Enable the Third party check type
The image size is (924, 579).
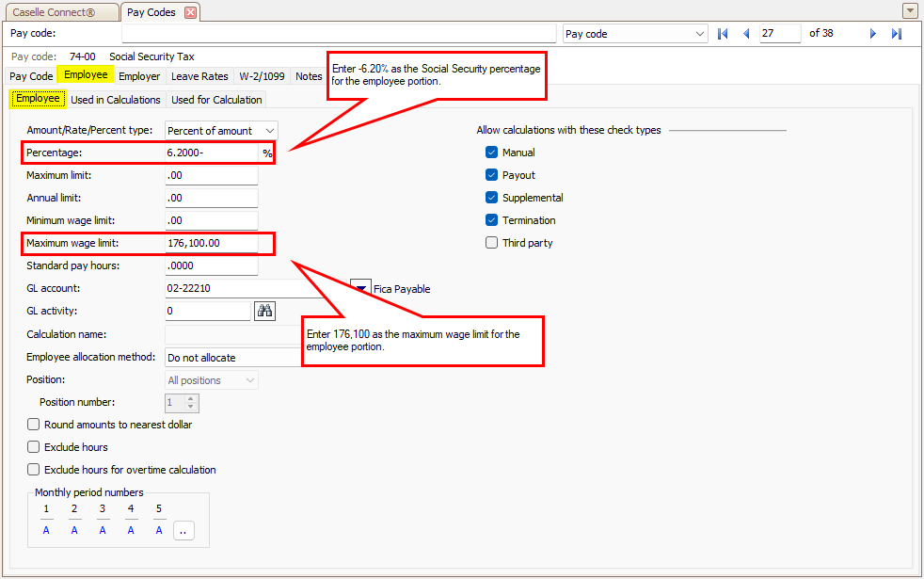(491, 243)
